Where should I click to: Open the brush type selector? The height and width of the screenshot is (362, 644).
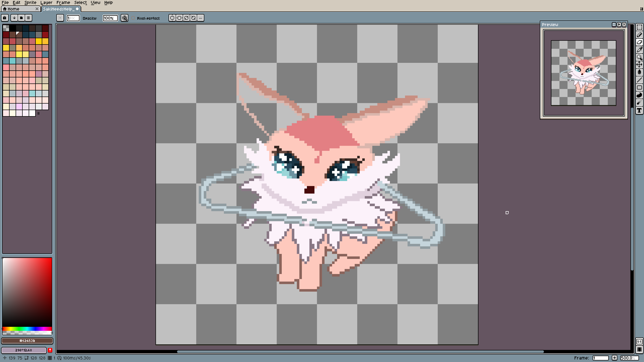(x=60, y=18)
